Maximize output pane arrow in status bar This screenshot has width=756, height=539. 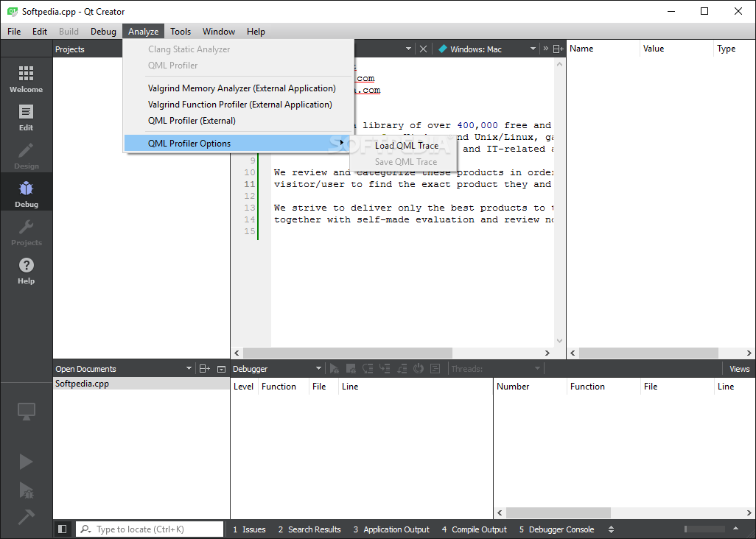point(736,529)
